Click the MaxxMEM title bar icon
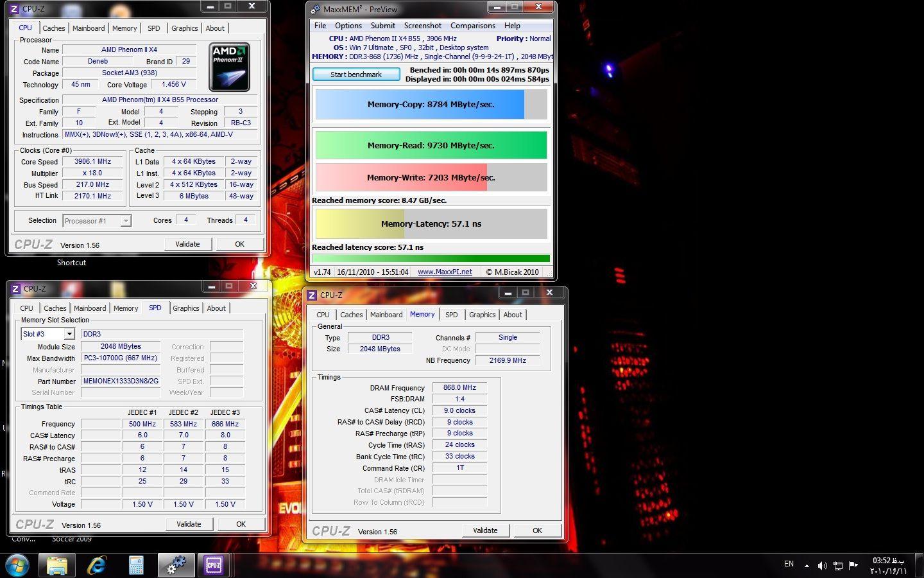This screenshot has width=924, height=578. (315, 10)
